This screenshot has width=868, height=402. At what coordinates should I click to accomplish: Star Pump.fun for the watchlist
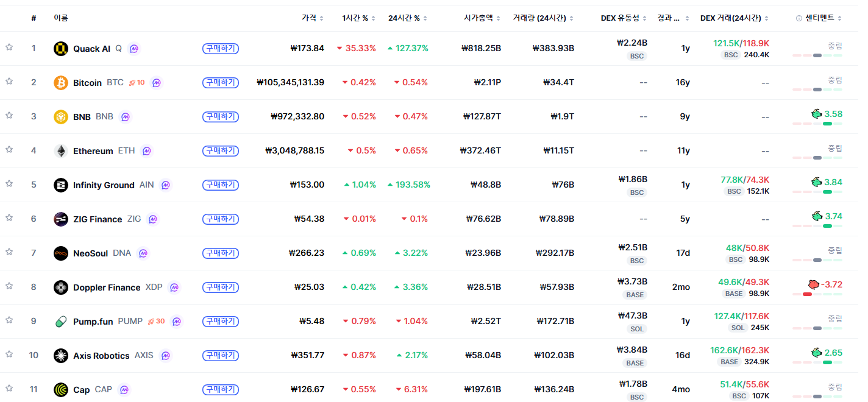point(9,320)
